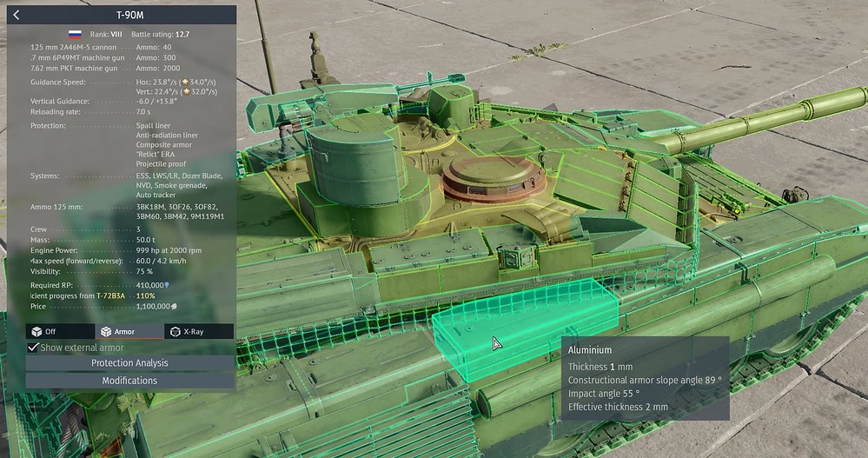Click the Systems ESS, LWS/LR, Dozer Blade line

pyautogui.click(x=179, y=176)
